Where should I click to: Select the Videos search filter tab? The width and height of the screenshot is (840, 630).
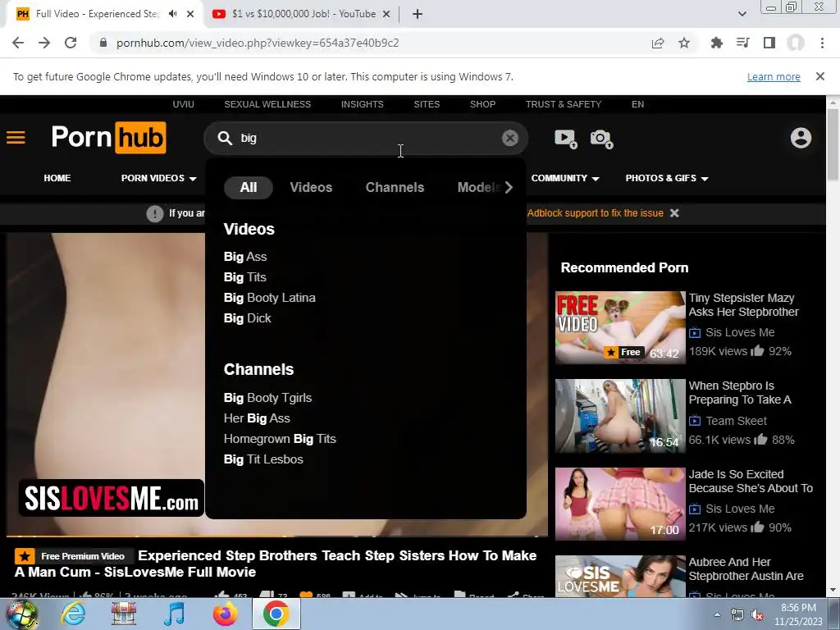click(311, 188)
